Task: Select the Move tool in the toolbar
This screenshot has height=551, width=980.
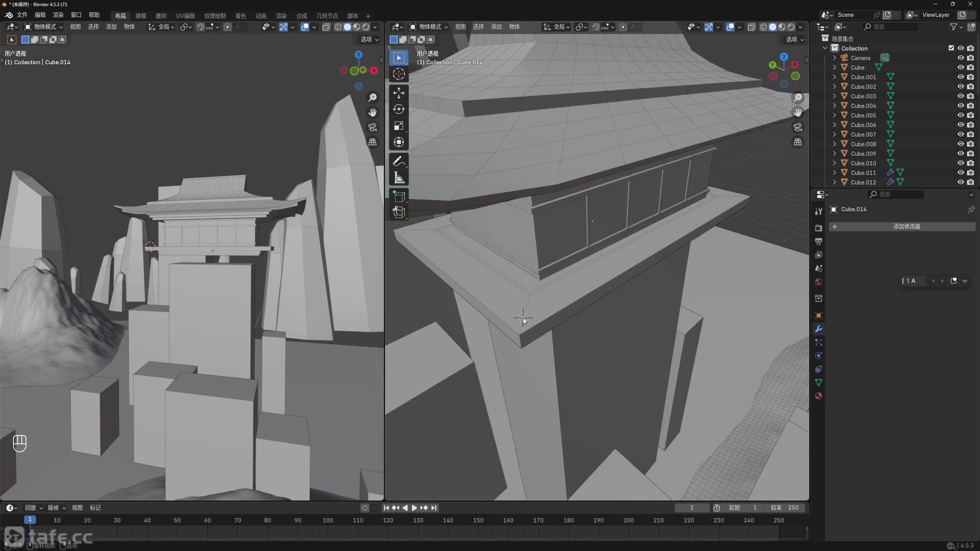Action: [x=399, y=93]
